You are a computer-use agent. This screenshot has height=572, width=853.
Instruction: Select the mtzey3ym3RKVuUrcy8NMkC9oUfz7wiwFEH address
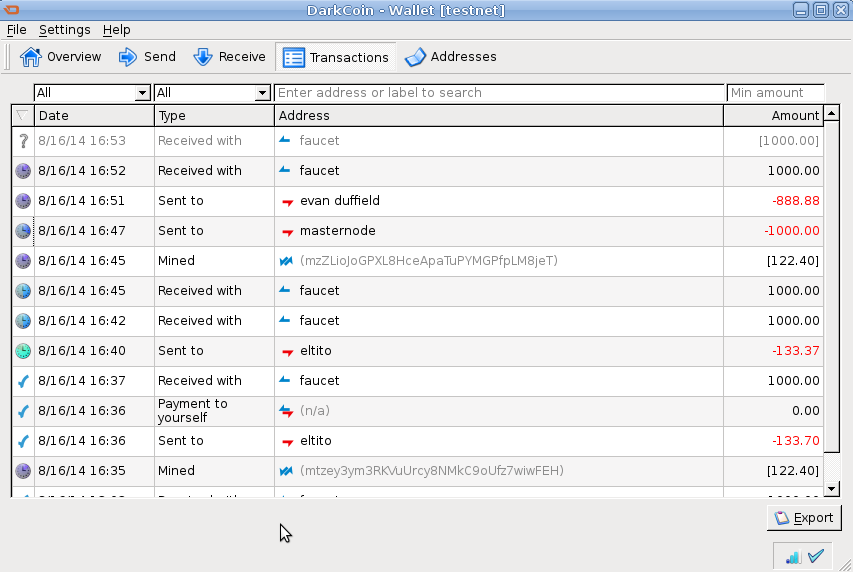click(x=431, y=471)
